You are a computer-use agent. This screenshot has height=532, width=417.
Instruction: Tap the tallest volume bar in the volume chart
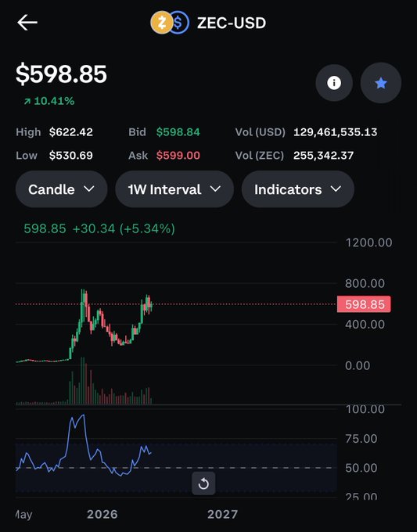click(82, 380)
